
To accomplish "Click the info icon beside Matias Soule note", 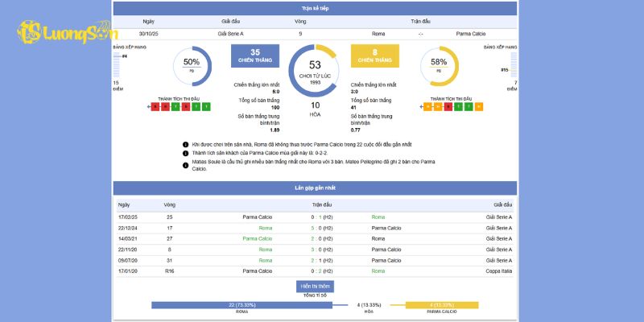I will [185, 162].
